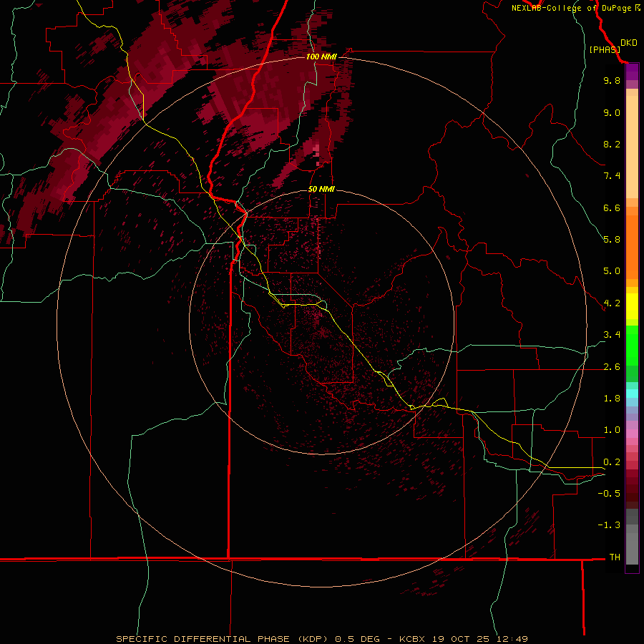Select the 5.0 legend value
The width and height of the screenshot is (644, 644).
coord(612,271)
